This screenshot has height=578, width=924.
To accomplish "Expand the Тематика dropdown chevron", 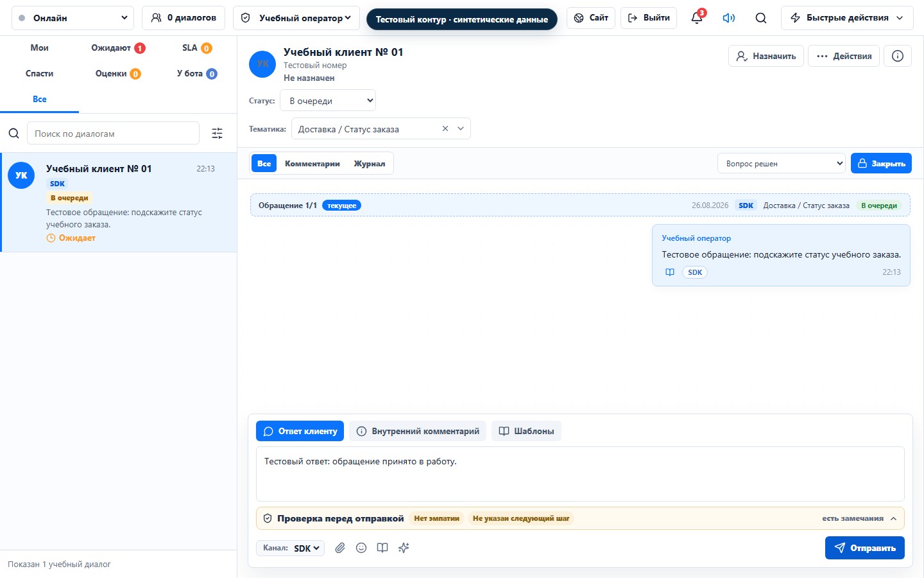I will [x=461, y=128].
